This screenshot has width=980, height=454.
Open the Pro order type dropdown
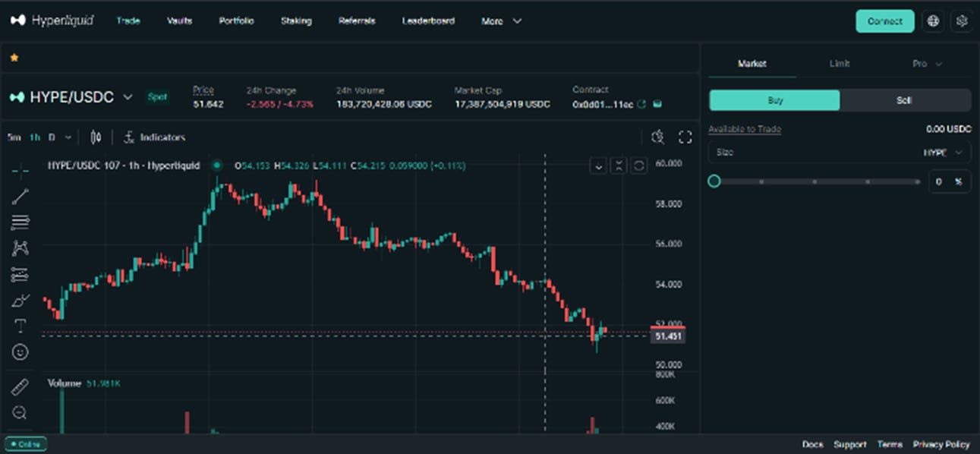coord(928,64)
